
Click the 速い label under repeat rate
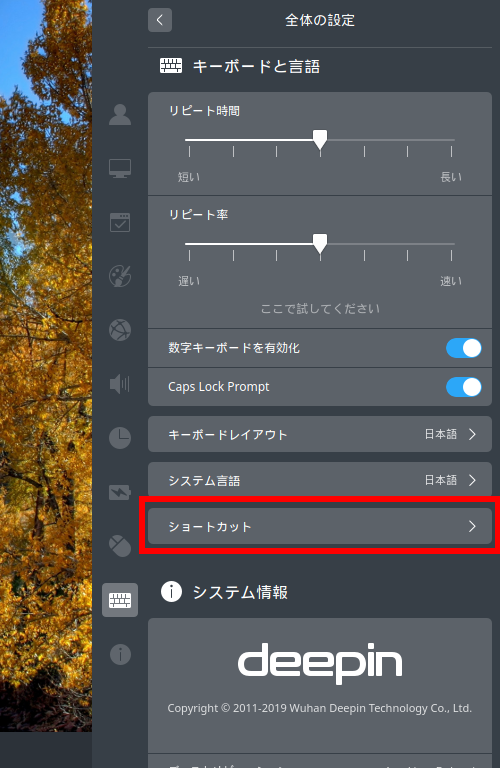[451, 281]
